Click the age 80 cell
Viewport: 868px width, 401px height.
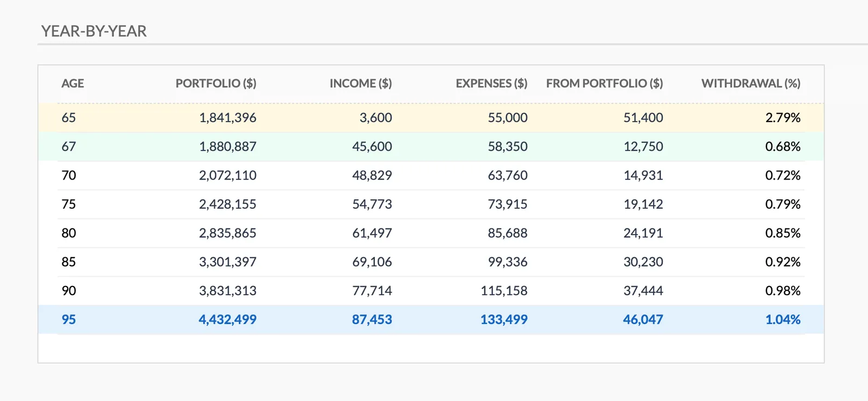click(69, 233)
